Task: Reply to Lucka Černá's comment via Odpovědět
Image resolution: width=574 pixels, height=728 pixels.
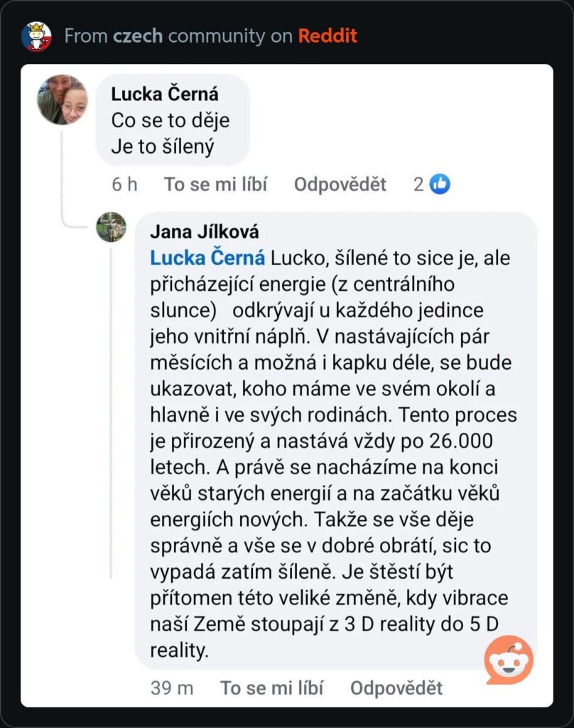Action: coord(340,184)
